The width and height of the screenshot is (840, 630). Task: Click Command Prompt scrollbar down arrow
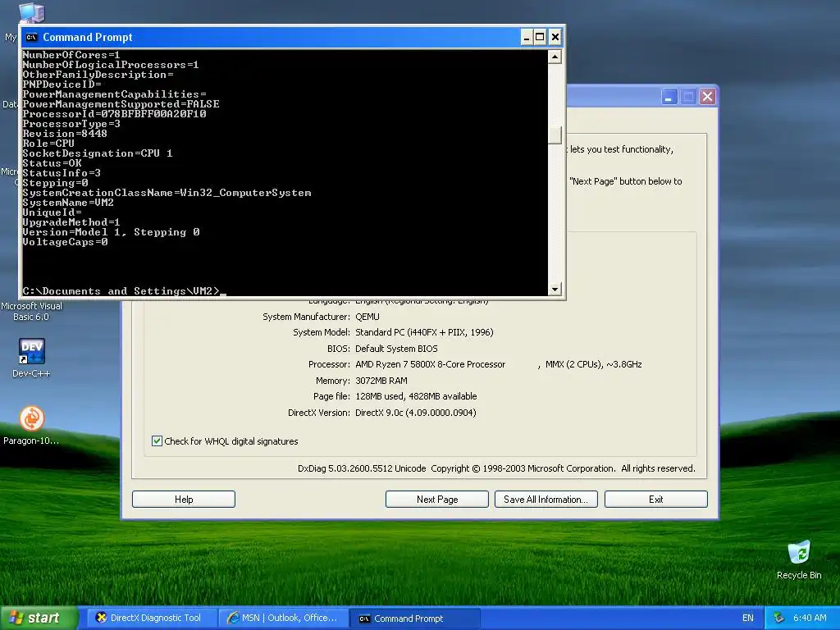555,289
